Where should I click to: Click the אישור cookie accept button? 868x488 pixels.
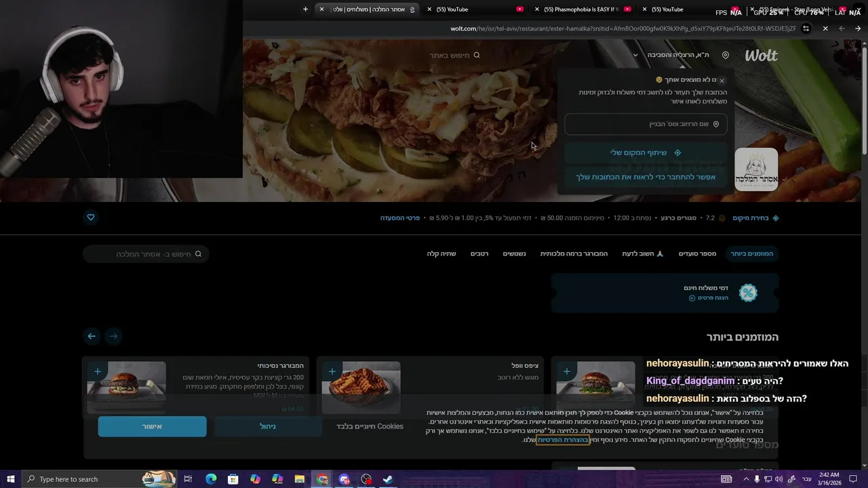coord(152,426)
